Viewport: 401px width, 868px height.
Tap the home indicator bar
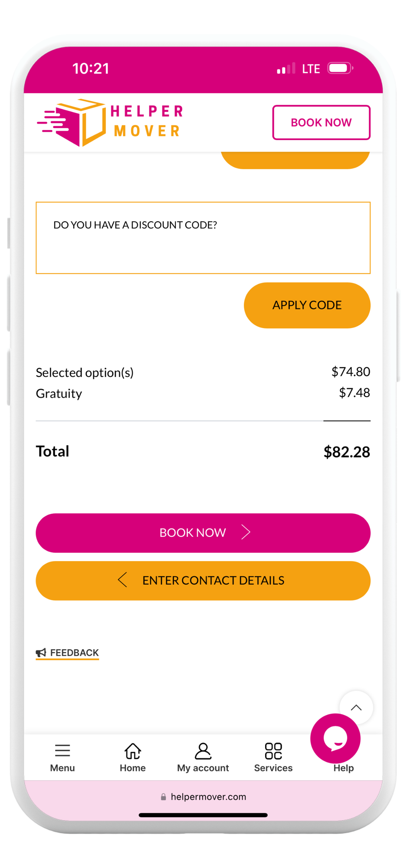click(x=203, y=815)
